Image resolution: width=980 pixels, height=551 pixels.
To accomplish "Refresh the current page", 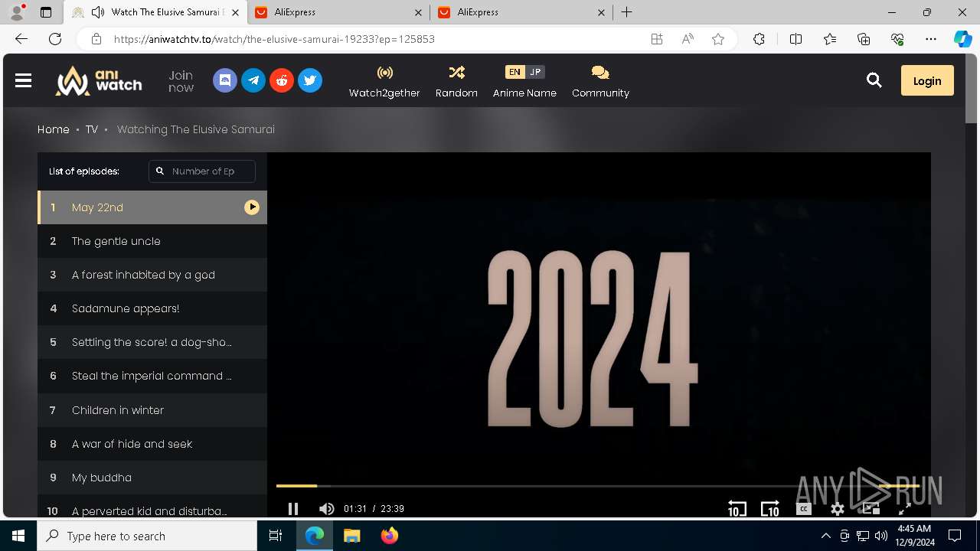I will [55, 39].
